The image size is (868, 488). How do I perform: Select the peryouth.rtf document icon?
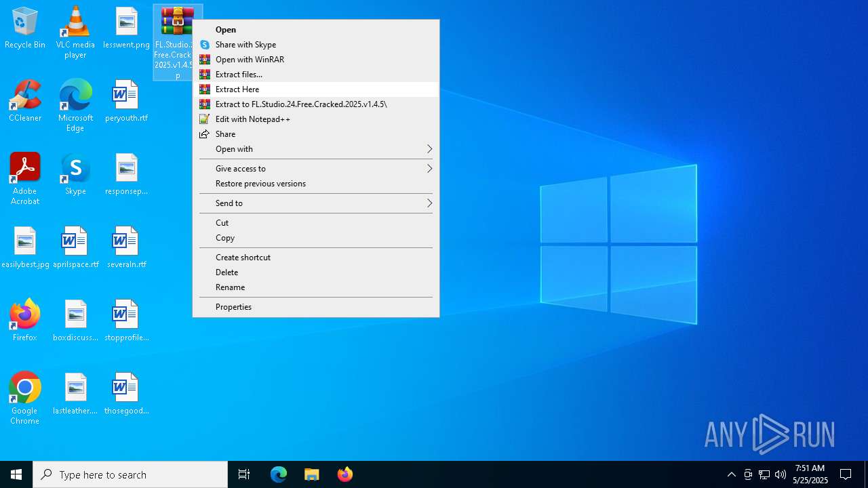(126, 101)
